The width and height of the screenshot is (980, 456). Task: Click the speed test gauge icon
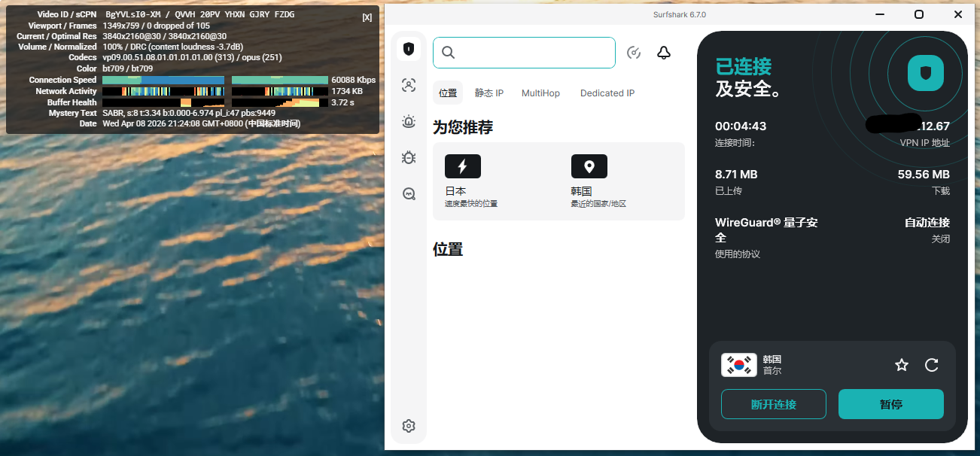click(x=634, y=53)
